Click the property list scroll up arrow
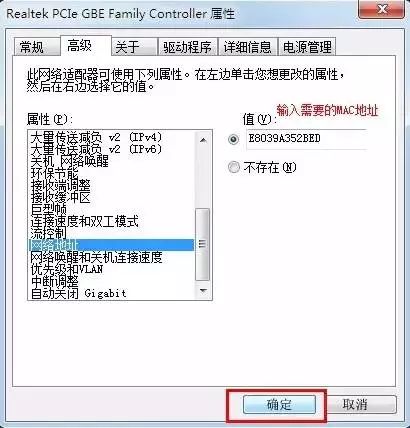 [x=203, y=140]
